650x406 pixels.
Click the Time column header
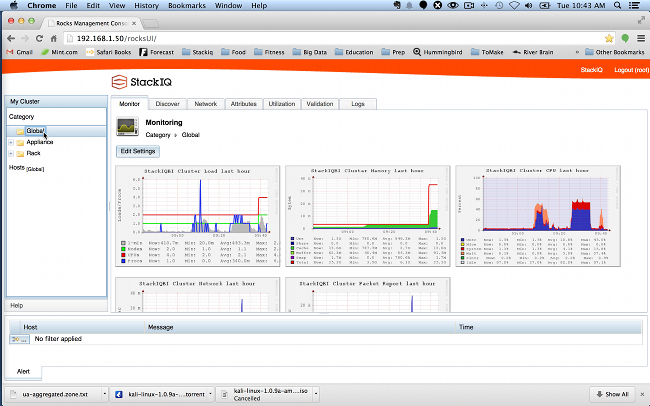pos(548,327)
